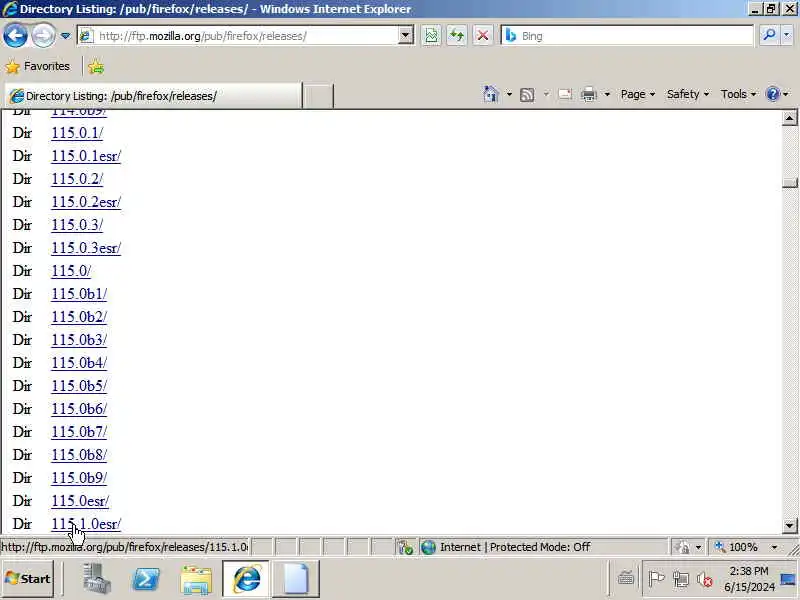Open the 115.0.2/ directory link
The width and height of the screenshot is (800, 600).
point(77,179)
